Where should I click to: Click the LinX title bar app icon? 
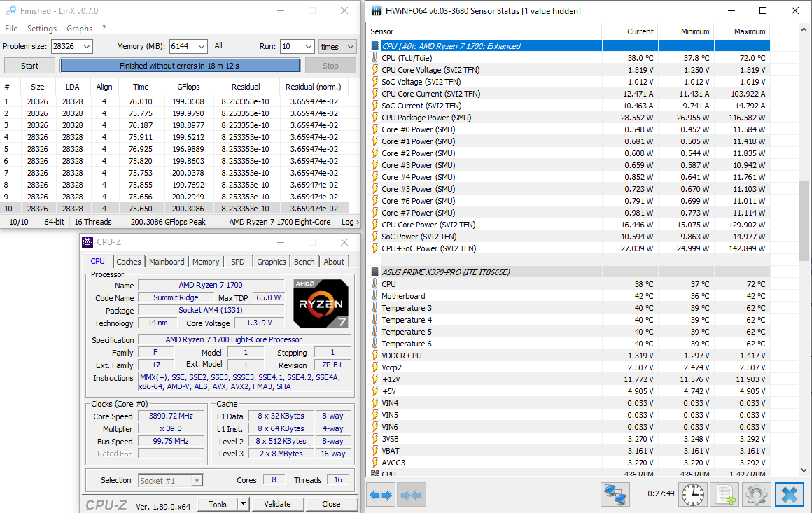11,11
